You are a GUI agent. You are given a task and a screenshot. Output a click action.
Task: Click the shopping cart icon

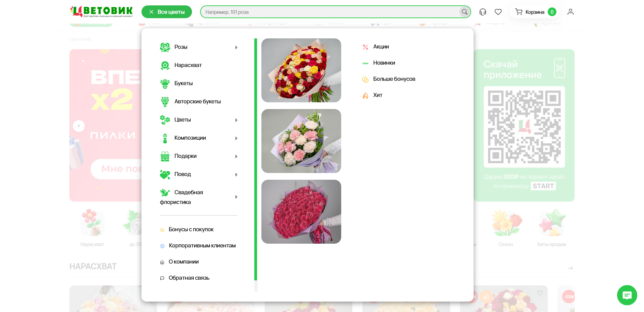pyautogui.click(x=519, y=12)
